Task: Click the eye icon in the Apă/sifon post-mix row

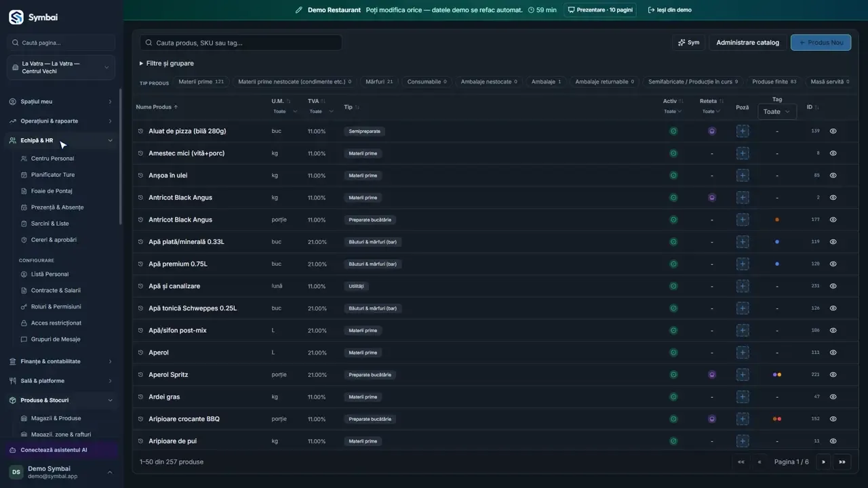Action: [x=833, y=330]
